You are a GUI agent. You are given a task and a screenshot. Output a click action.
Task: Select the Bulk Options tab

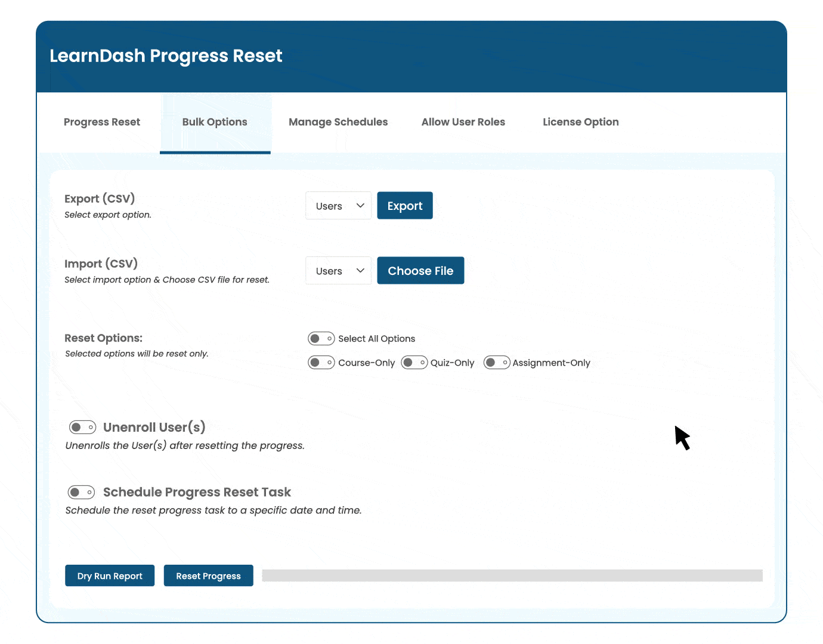point(215,122)
